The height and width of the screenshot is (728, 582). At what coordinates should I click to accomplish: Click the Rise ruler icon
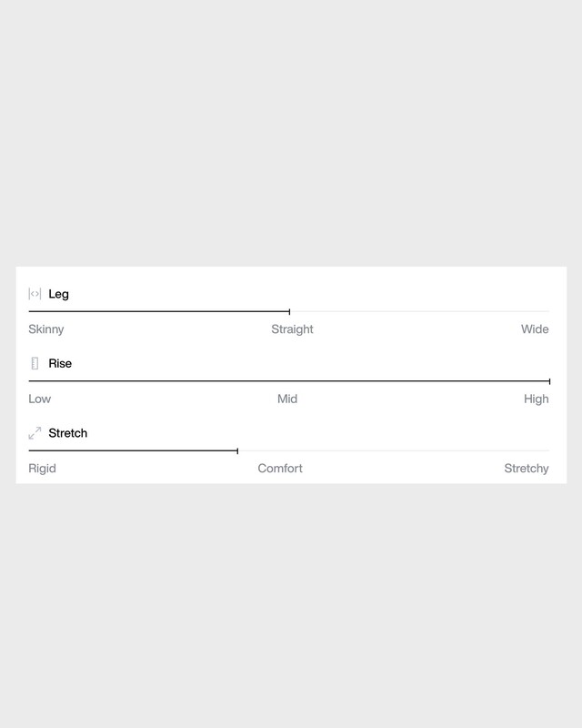(35, 363)
